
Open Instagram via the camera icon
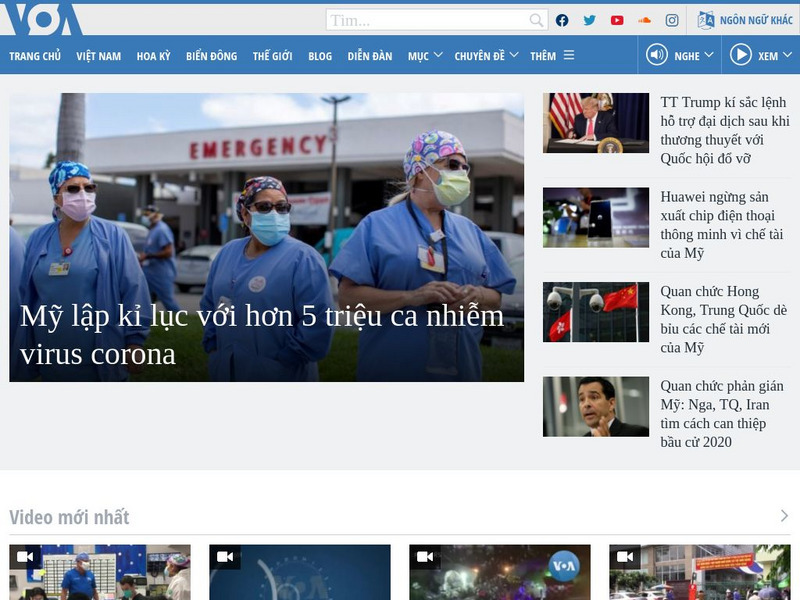[672, 19]
